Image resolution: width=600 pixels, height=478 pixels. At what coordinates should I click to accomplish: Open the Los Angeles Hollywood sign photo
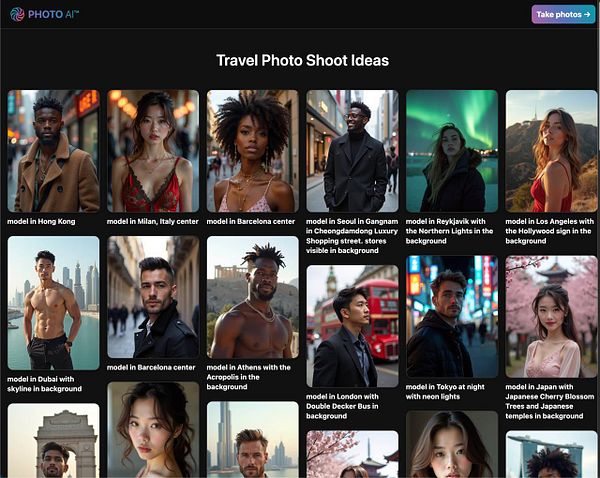click(551, 151)
